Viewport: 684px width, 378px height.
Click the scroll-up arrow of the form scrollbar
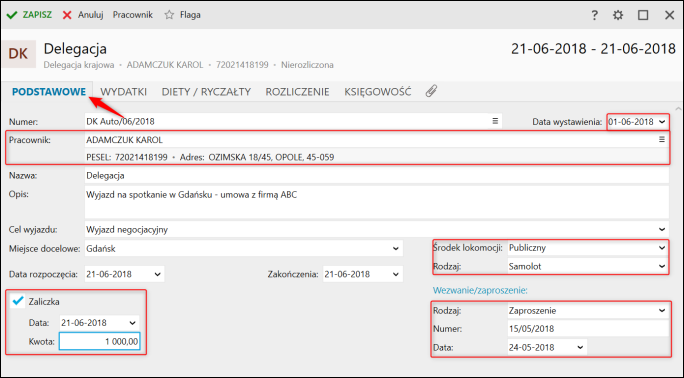[678, 109]
